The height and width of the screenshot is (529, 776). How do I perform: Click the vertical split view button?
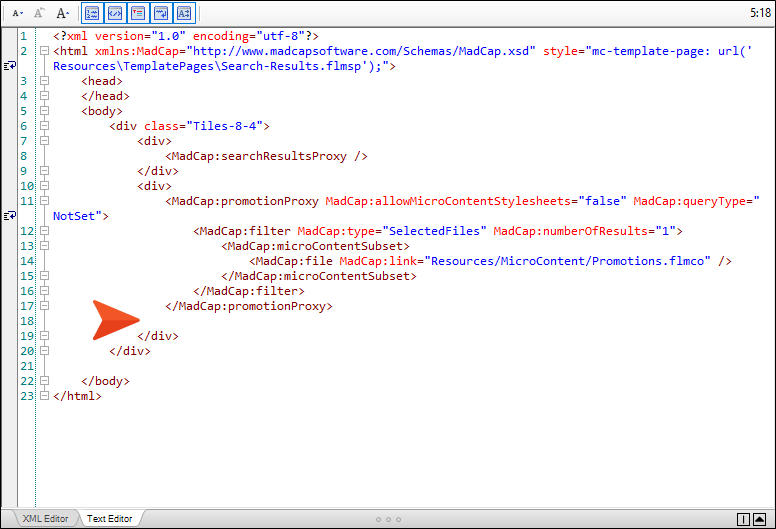[x=743, y=519]
